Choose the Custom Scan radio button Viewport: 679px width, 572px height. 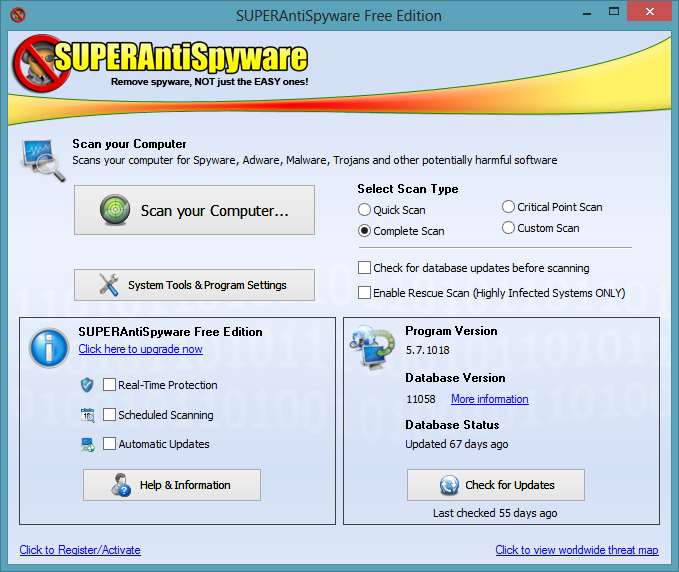tap(509, 228)
